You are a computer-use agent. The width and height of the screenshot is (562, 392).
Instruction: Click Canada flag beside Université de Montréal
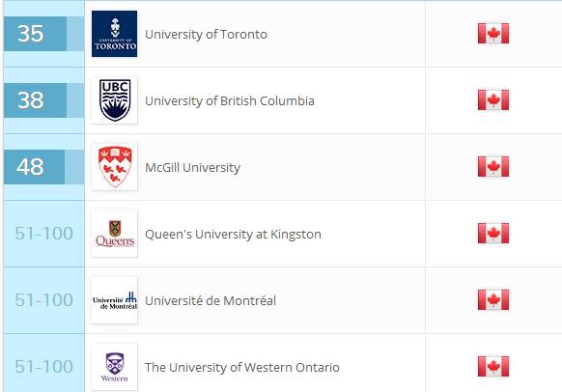493,300
